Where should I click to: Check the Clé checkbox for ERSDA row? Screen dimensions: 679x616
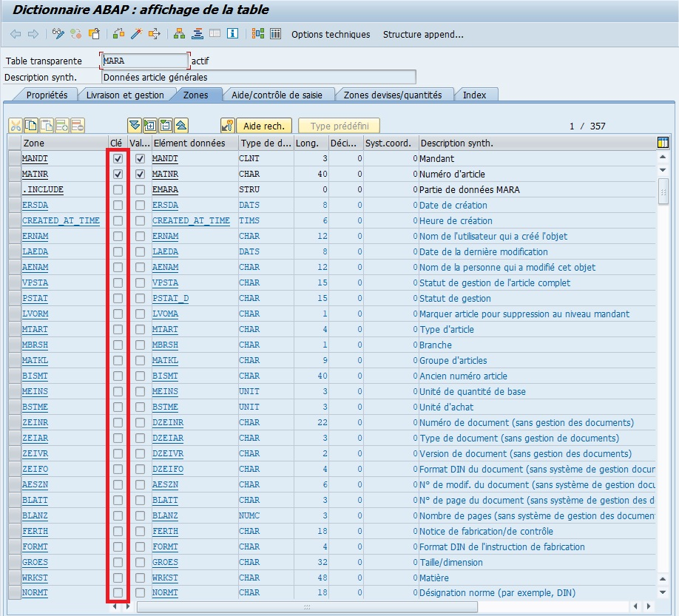118,206
